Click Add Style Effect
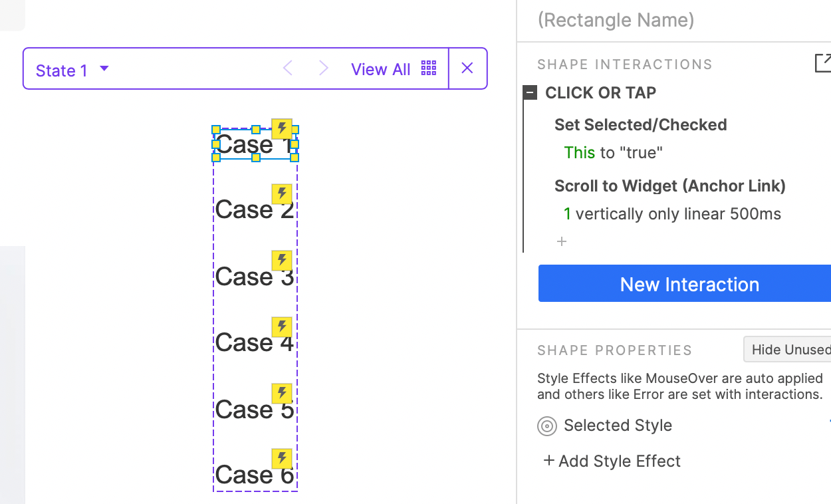This screenshot has width=831, height=504. [x=612, y=461]
